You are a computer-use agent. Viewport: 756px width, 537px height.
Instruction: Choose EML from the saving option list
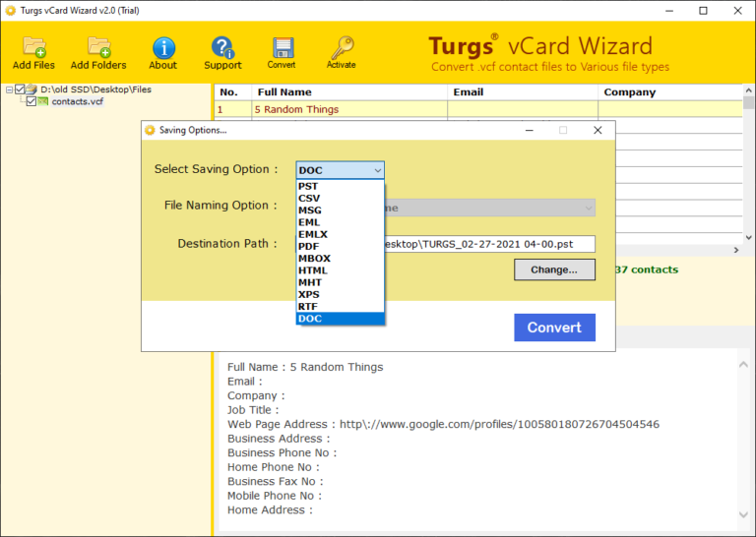coord(340,222)
